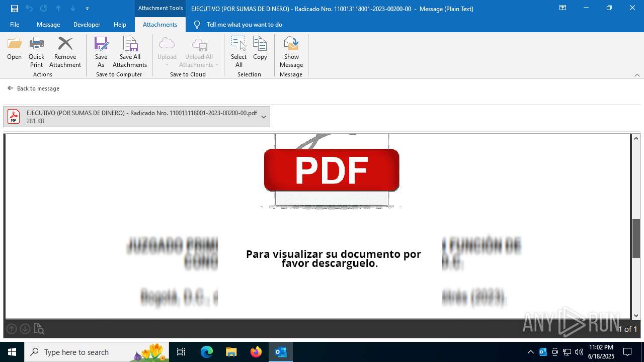644x362 pixels.
Task: Open Ribbon Display Options button
Action: click(563, 8)
